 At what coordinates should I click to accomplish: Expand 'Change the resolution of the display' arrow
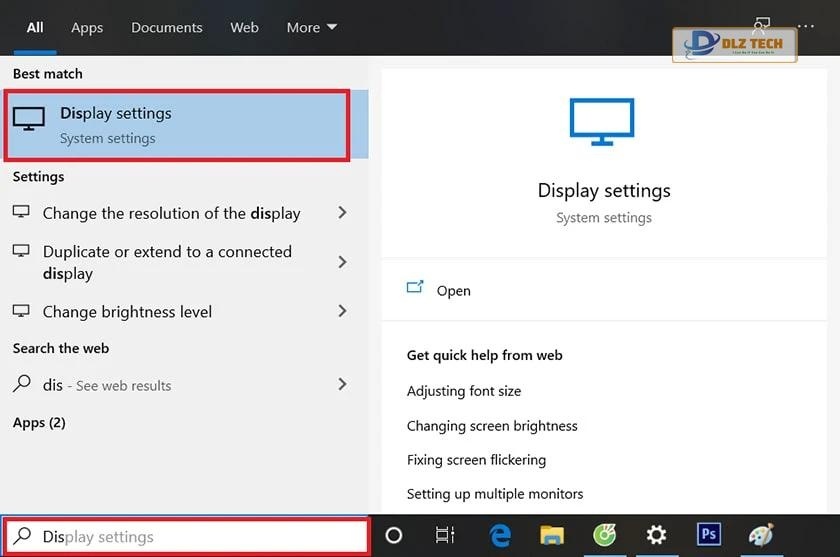click(x=342, y=213)
